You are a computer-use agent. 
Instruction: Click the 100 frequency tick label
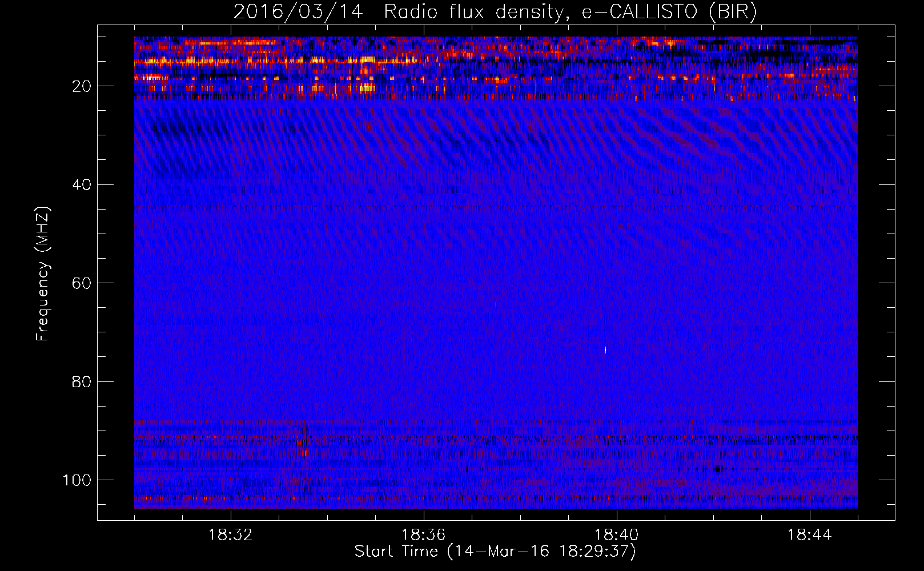click(x=77, y=480)
